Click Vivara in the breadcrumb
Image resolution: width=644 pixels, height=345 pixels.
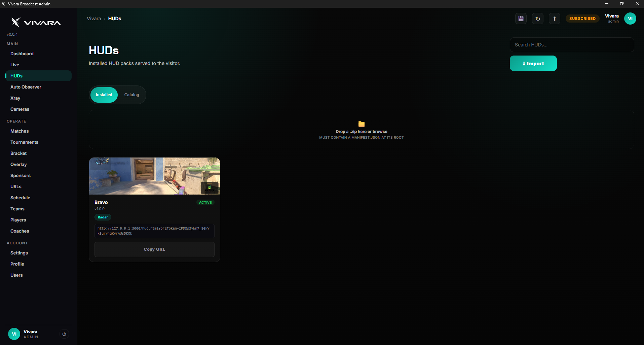tap(94, 19)
